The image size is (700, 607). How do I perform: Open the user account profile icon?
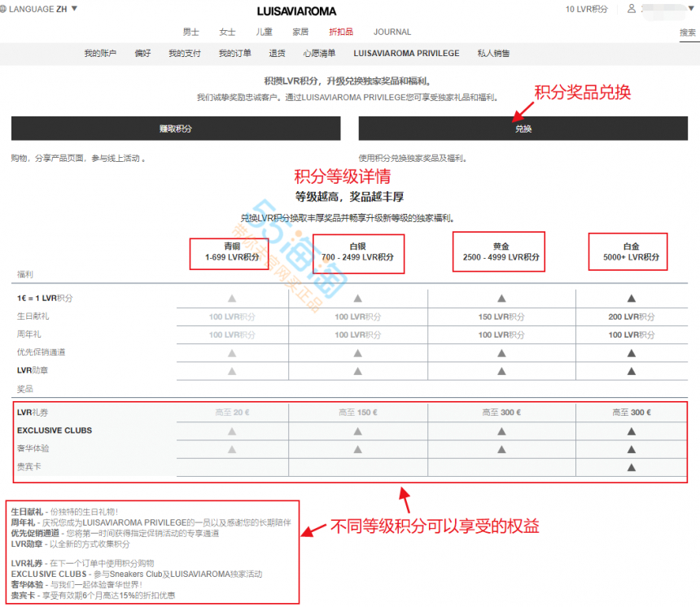point(632,8)
